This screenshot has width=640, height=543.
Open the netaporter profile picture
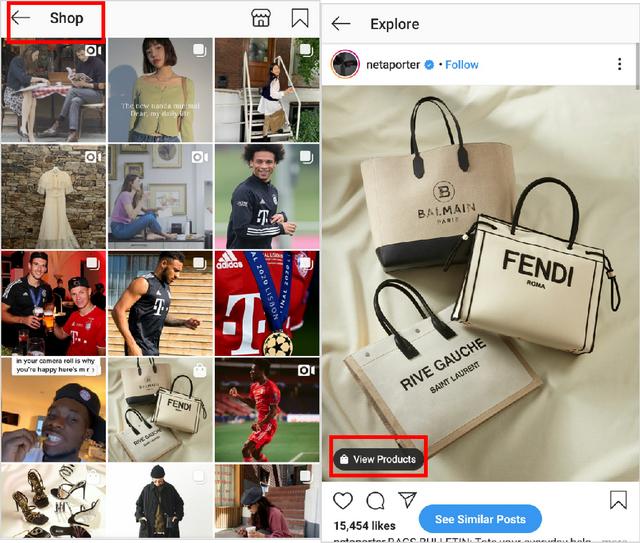(x=345, y=64)
